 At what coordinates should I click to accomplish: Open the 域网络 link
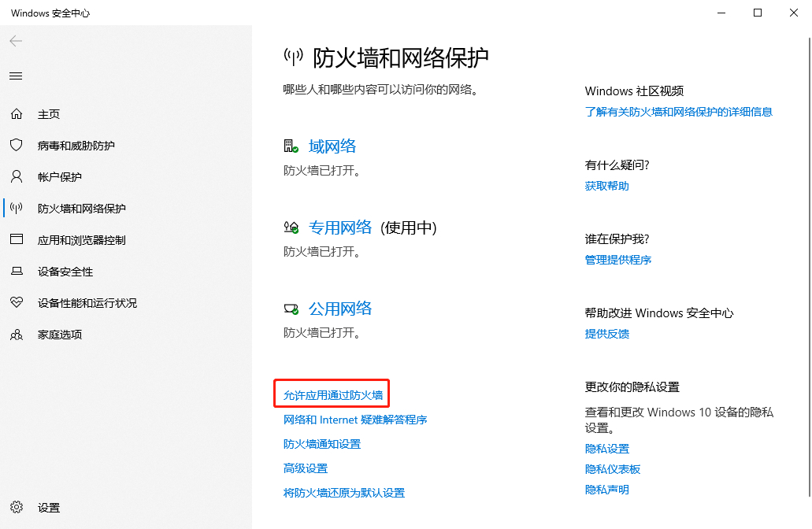coord(332,146)
